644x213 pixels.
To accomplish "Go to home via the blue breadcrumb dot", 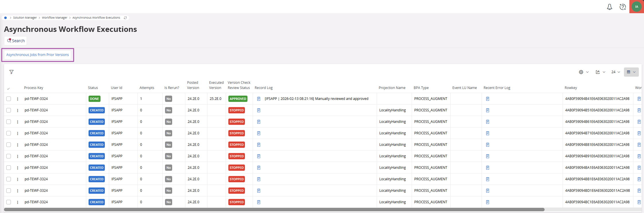I will [5, 18].
